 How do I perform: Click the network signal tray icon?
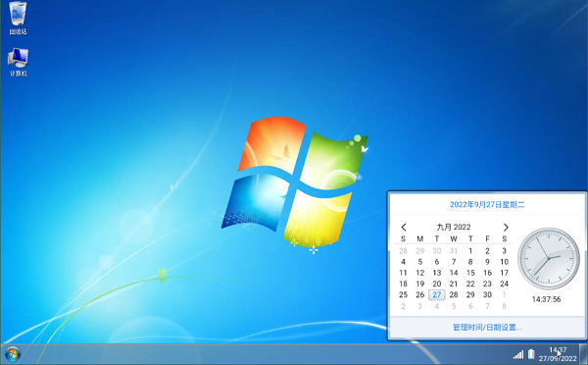point(518,354)
